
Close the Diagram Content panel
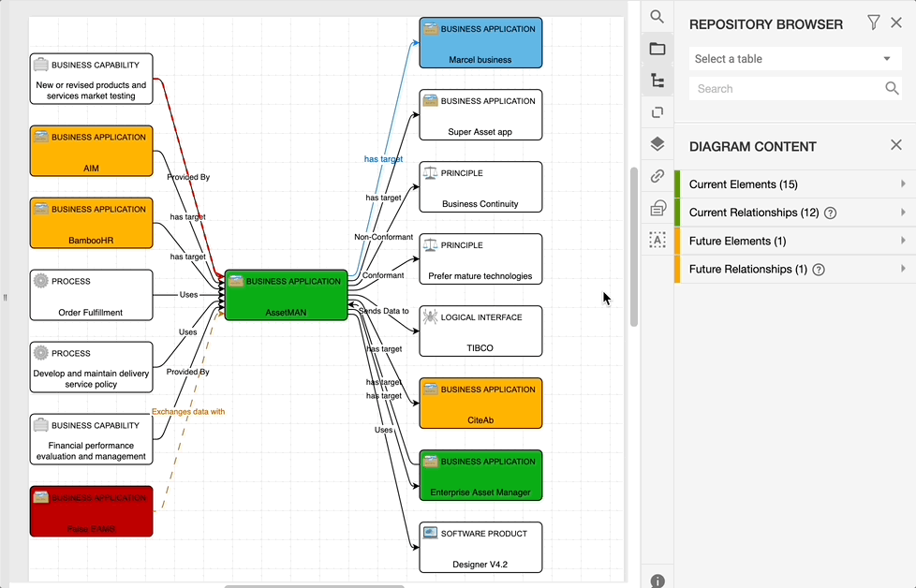point(896,145)
